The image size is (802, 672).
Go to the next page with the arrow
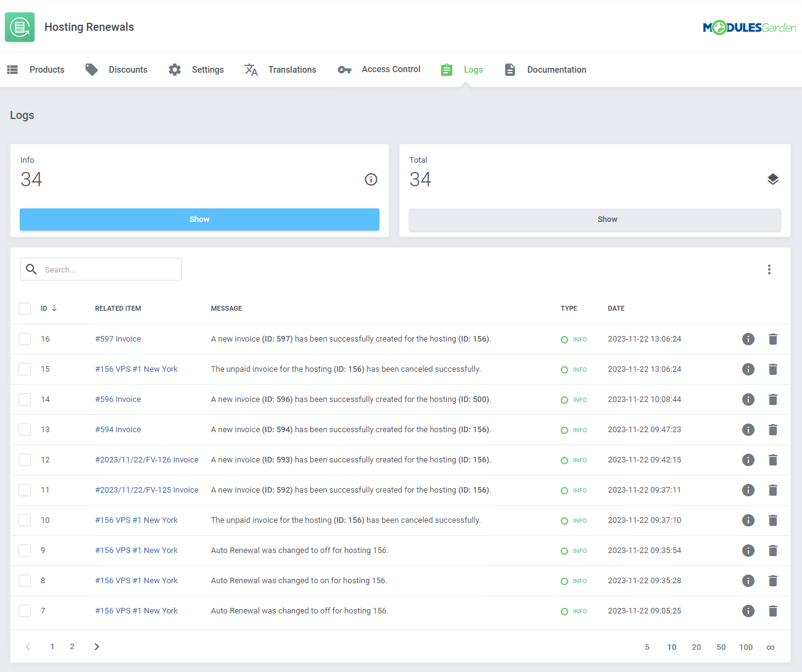[97, 647]
